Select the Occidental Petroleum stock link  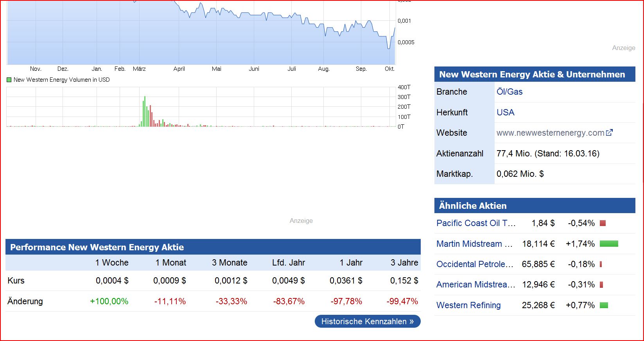474,264
